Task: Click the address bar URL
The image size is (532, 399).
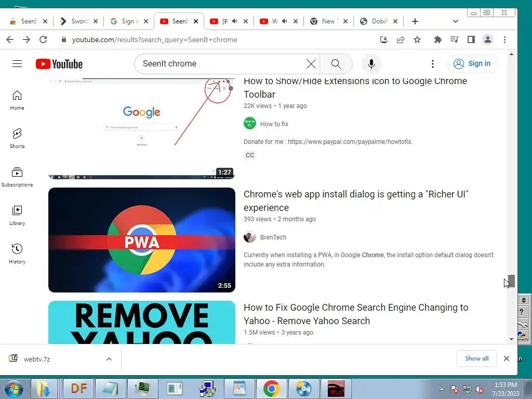Action: (154, 39)
